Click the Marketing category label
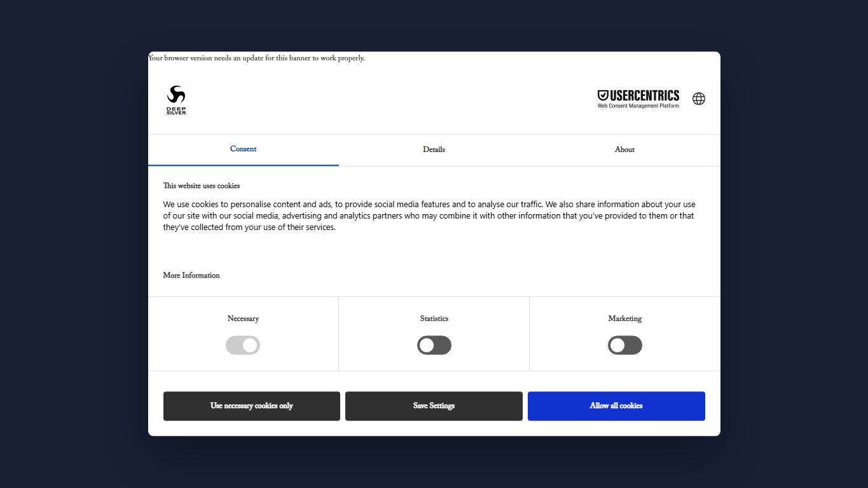868x488 pixels. click(625, 319)
